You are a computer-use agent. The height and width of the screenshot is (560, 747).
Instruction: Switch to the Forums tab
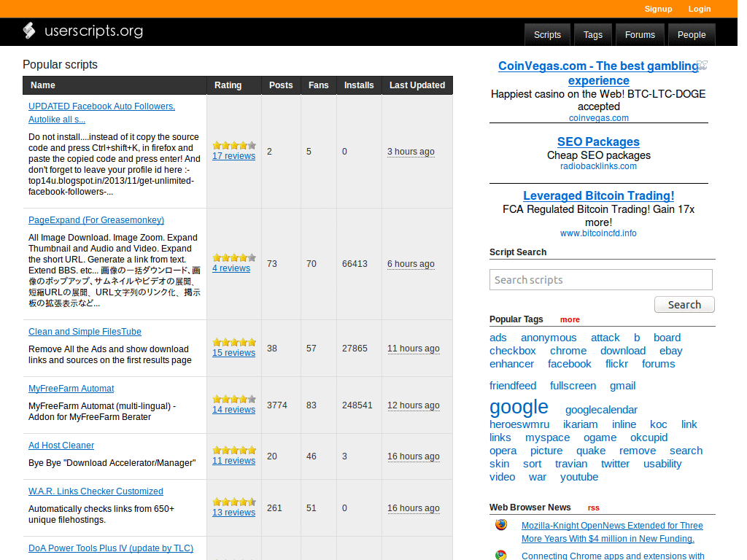[640, 35]
